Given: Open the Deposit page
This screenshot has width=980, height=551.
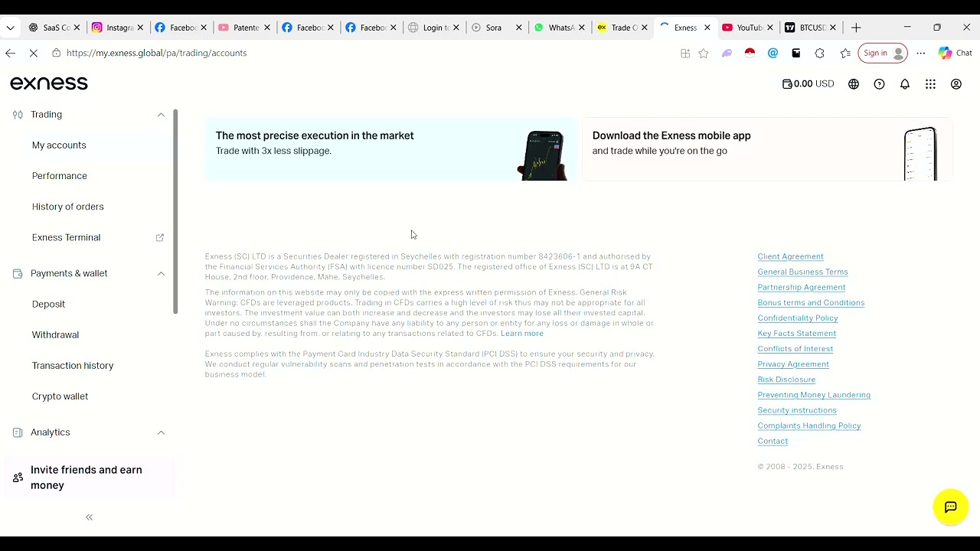Looking at the screenshot, I should (x=48, y=304).
